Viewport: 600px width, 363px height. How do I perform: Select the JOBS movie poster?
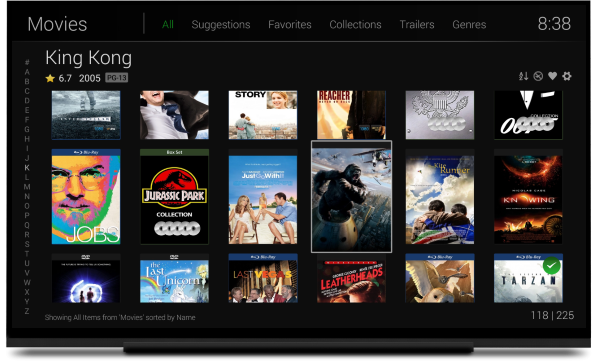(x=86, y=197)
